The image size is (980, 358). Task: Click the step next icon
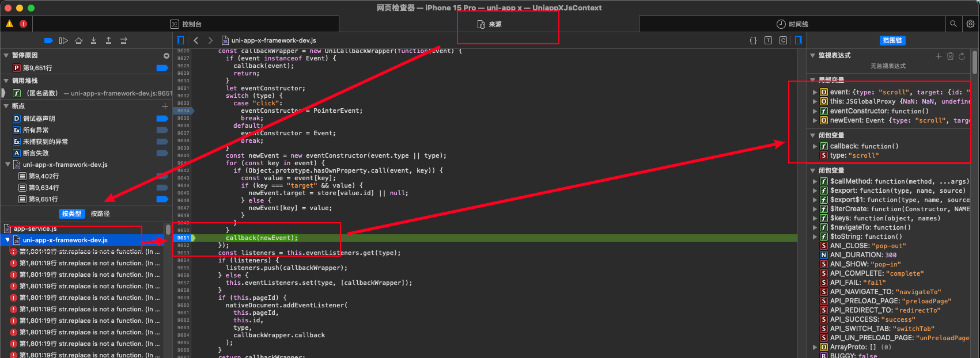(123, 40)
